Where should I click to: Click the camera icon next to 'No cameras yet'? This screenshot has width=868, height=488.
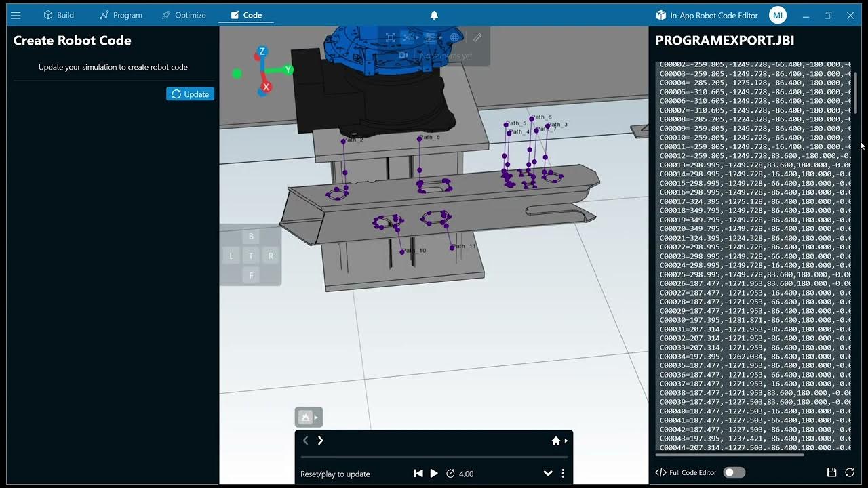403,56
